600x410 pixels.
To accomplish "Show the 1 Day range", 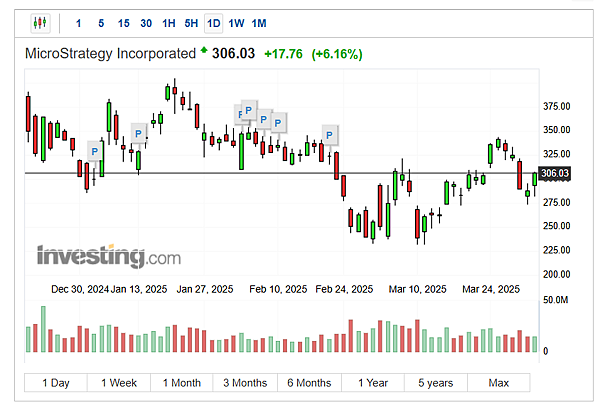I will [x=56, y=383].
